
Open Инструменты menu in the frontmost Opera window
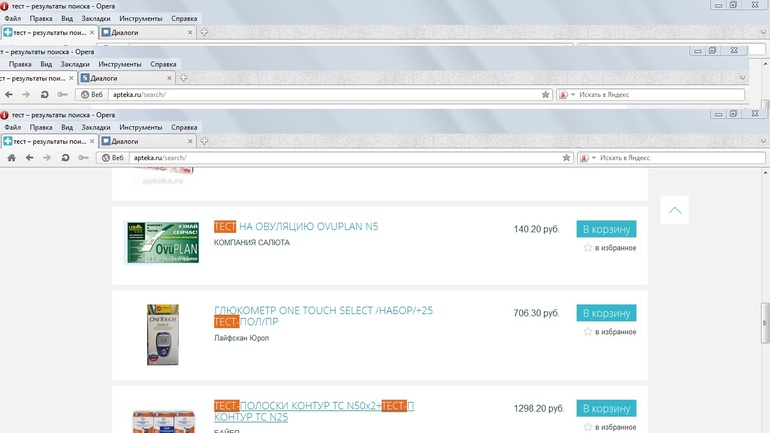142,127
